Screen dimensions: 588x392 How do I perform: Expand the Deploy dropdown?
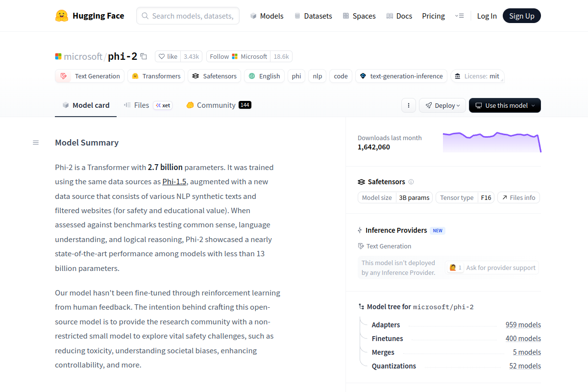[442, 105]
